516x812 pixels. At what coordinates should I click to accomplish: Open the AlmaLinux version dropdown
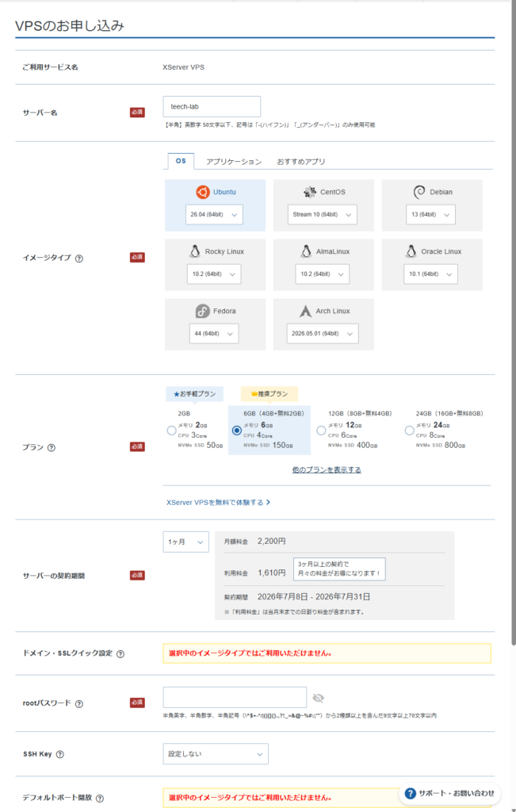[323, 274]
